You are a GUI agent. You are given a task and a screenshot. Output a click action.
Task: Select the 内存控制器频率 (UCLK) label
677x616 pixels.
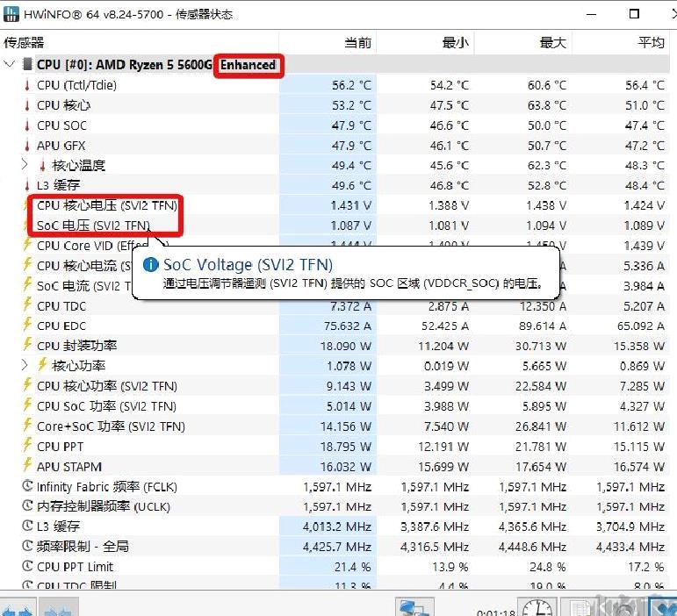click(x=104, y=506)
